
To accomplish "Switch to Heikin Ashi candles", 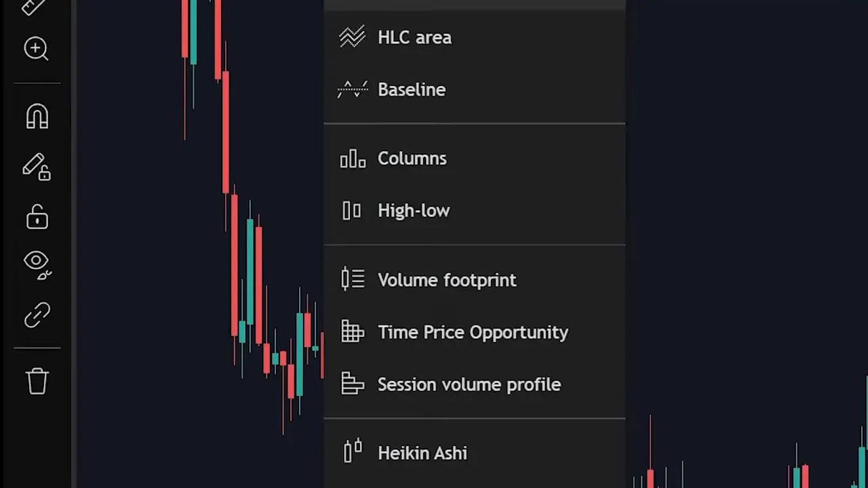I will [422, 453].
